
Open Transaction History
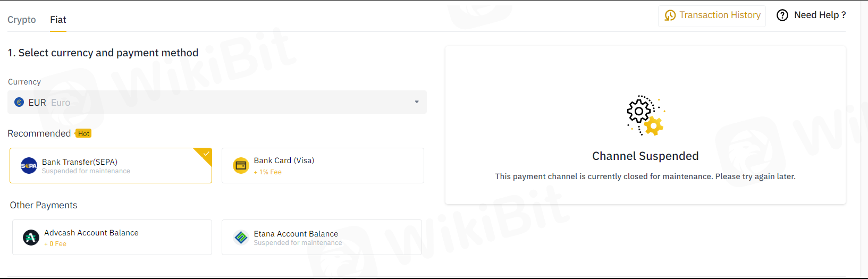coord(719,15)
